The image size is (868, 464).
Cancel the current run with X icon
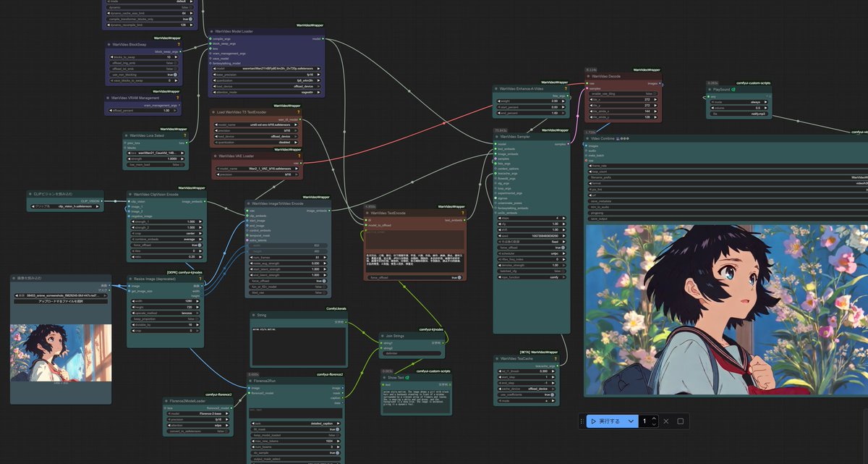tap(666, 421)
